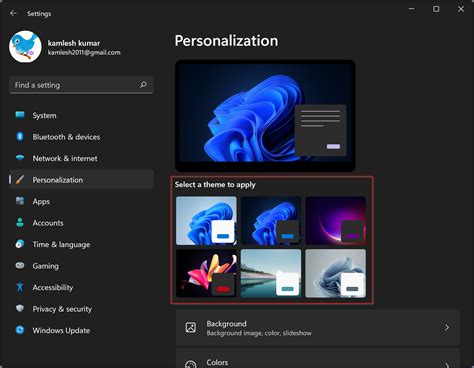The width and height of the screenshot is (474, 368).
Task: Click the Bluetooth icon in sidebar
Action: coord(20,136)
